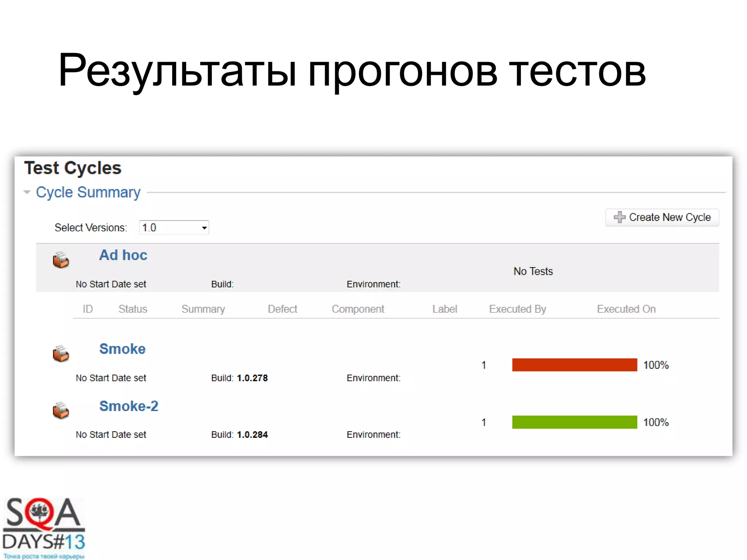Open the Ad hoc test cycle link

point(123,255)
